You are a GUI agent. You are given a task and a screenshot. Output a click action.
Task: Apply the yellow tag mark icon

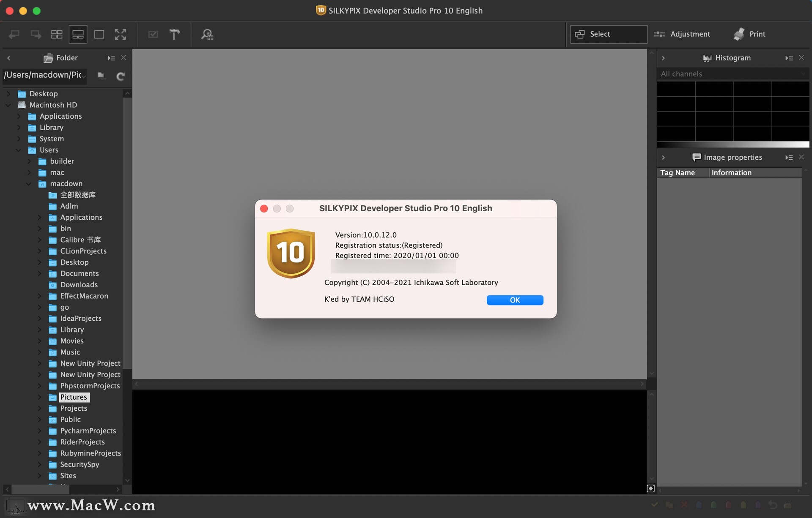[x=743, y=504]
